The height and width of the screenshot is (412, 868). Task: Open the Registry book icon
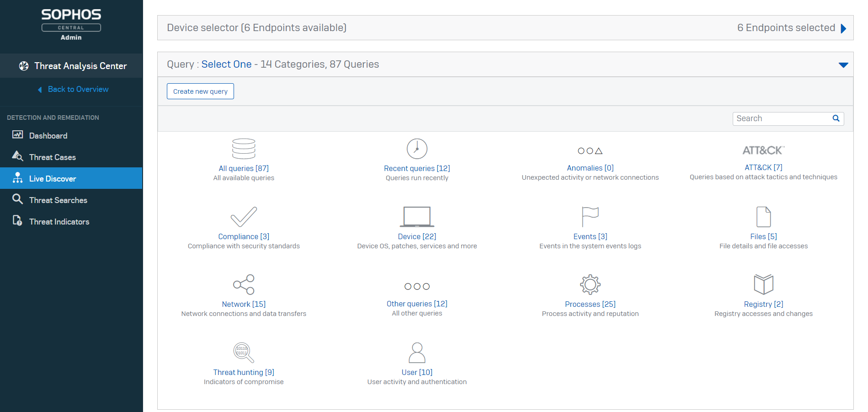click(763, 284)
